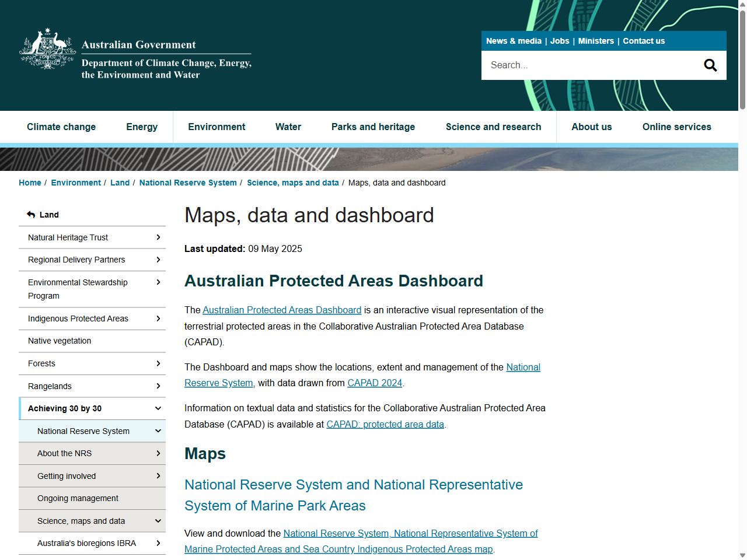Select Climate change in the top navigation

tap(61, 127)
